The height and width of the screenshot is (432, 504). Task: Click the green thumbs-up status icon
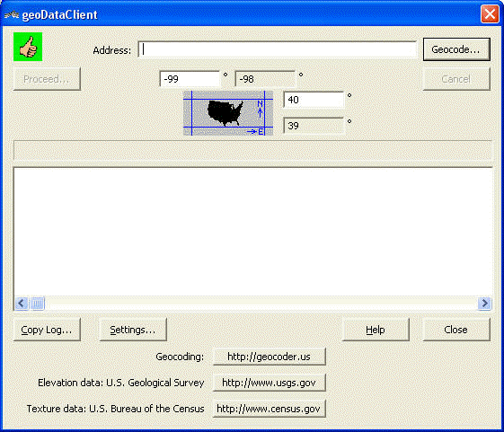tap(28, 47)
